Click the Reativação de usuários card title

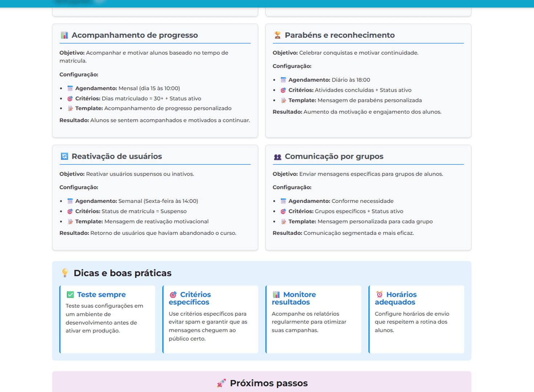[117, 156]
